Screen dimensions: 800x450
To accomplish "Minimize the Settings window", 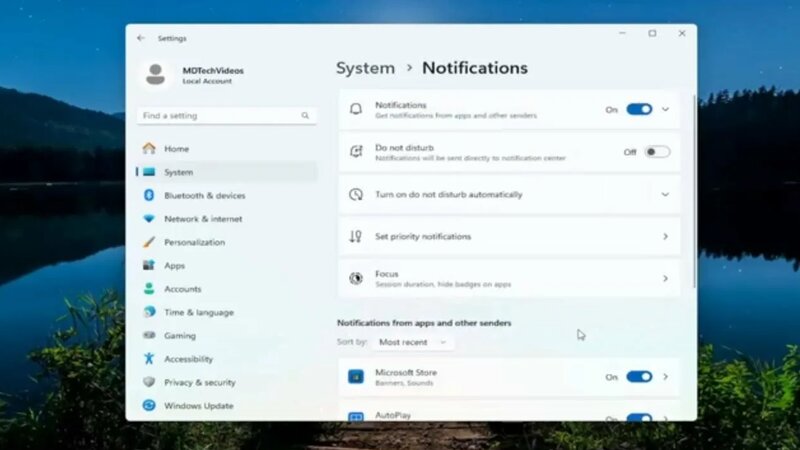I will pos(622,33).
